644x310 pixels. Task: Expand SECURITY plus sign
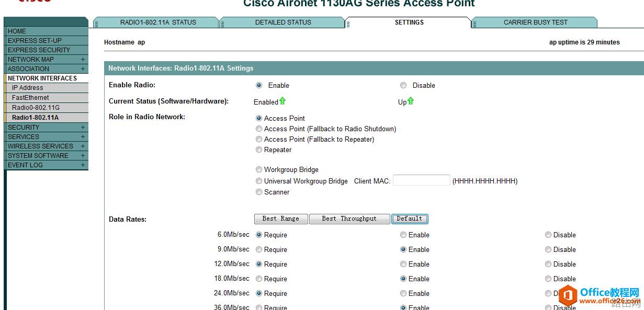click(x=83, y=128)
